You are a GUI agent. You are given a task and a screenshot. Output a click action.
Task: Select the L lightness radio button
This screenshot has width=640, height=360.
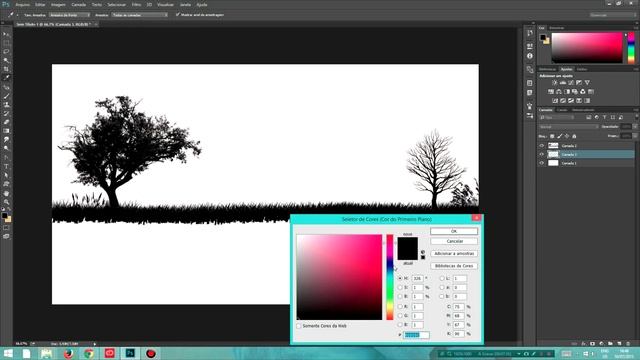pyautogui.click(x=442, y=278)
